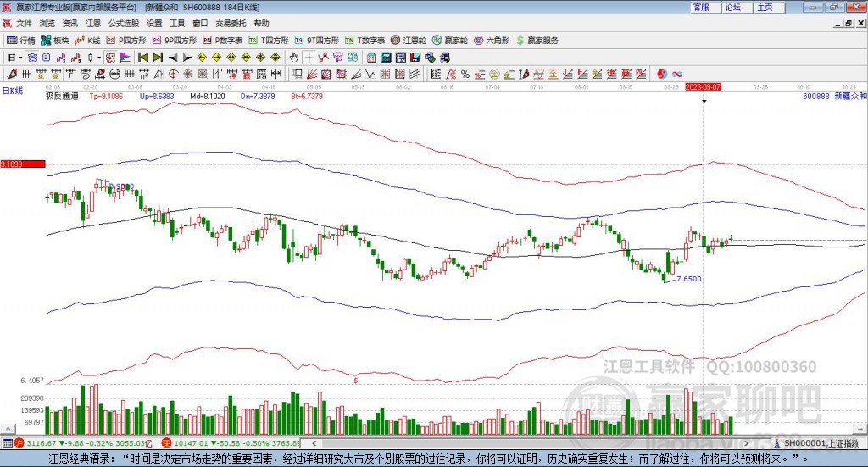
Task: Click the up-triangle button beside volume panel
Action: (8, 429)
